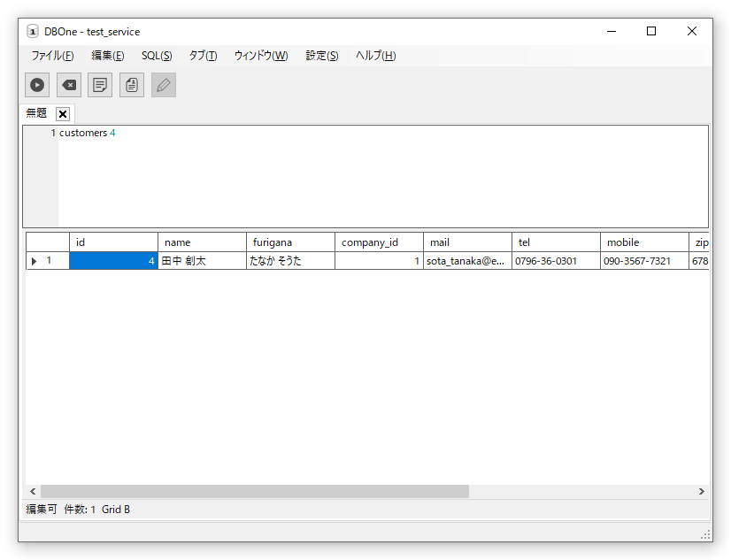This screenshot has height=560, width=731.
Task: Open the 編集(E) menu
Action: click(x=108, y=56)
